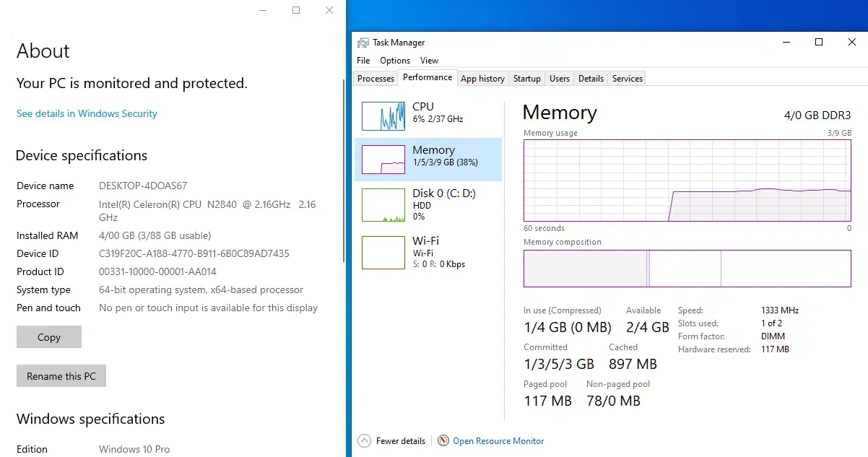Switch to the App history tab
The height and width of the screenshot is (457, 868).
482,79
